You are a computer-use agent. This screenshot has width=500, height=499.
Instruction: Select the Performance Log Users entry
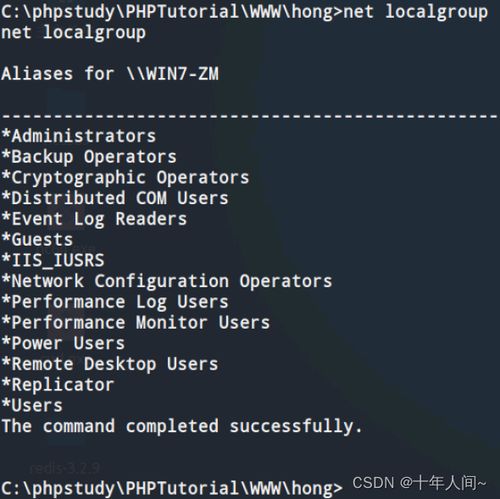pyautogui.click(x=115, y=302)
